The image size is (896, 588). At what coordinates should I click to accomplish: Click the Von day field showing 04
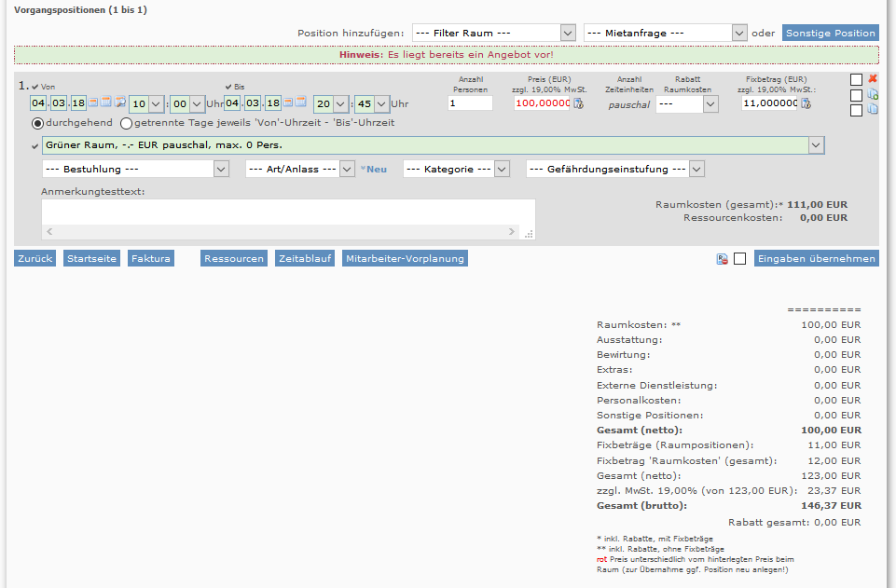tap(38, 103)
